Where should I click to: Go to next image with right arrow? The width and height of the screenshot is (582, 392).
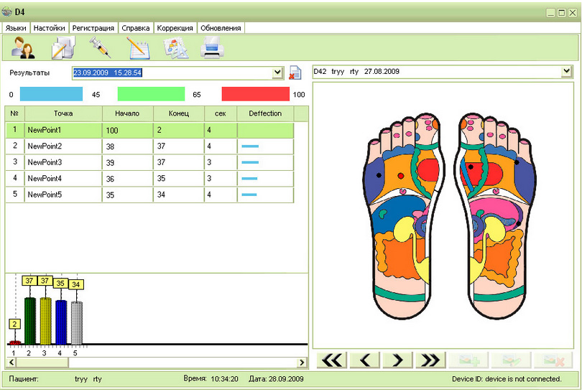click(398, 360)
